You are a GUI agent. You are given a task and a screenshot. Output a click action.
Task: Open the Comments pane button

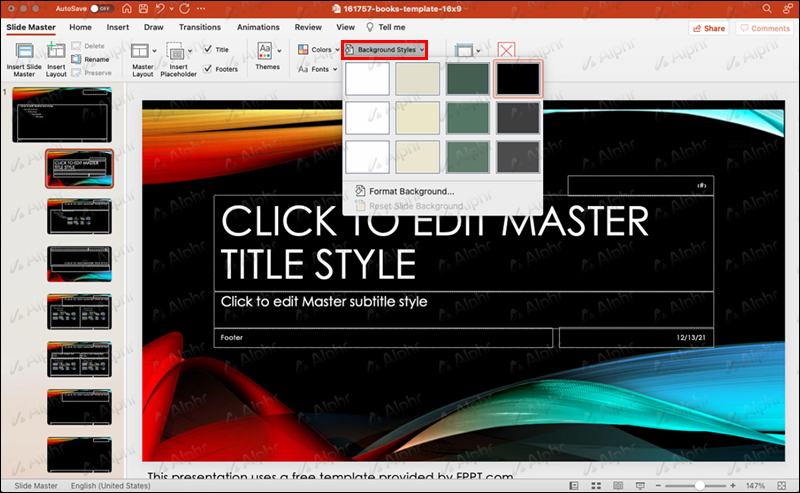tap(763, 29)
